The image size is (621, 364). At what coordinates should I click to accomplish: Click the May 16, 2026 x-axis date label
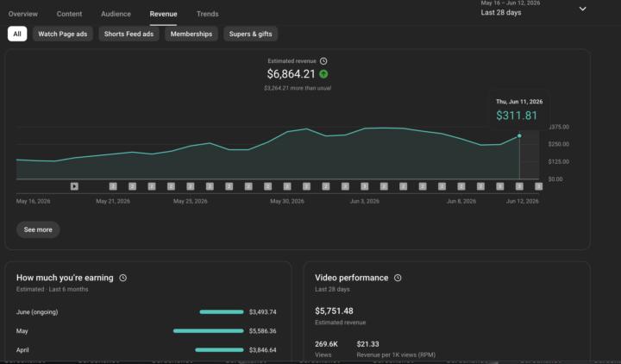point(34,201)
